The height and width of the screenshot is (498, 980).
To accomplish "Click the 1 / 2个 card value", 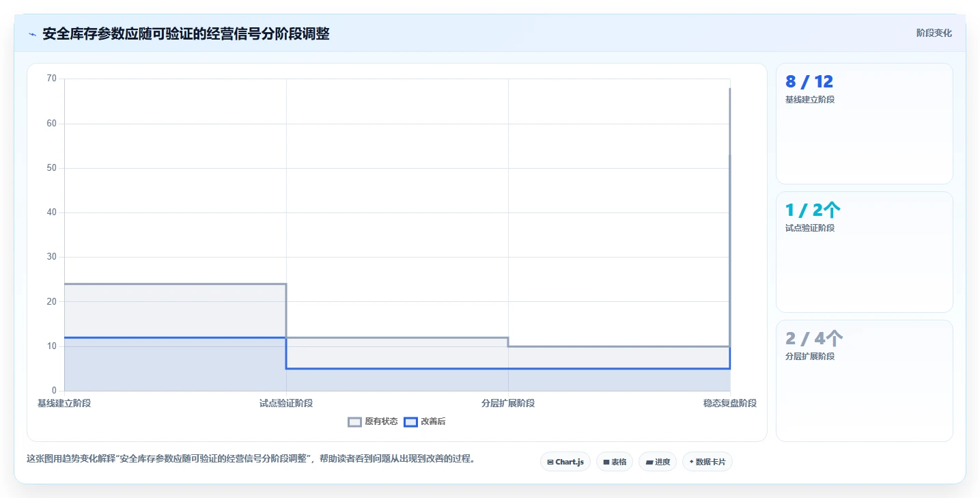I will pyautogui.click(x=813, y=210).
